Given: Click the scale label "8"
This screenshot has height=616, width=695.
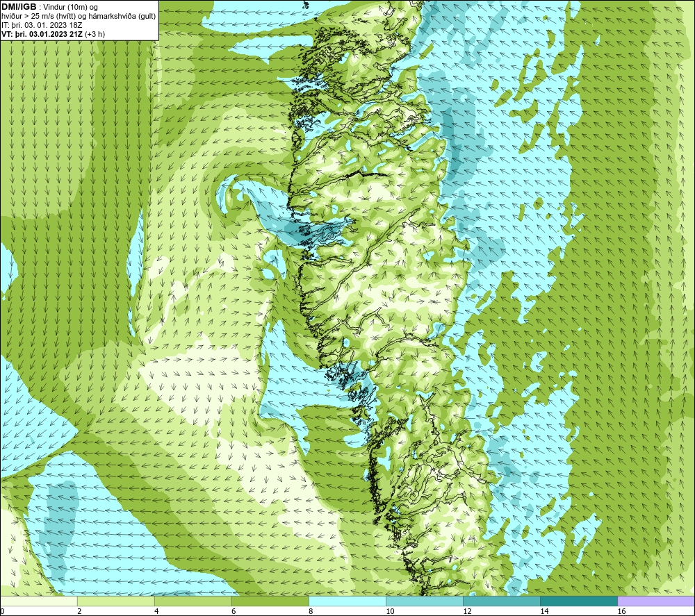Looking at the screenshot, I should (x=311, y=611).
